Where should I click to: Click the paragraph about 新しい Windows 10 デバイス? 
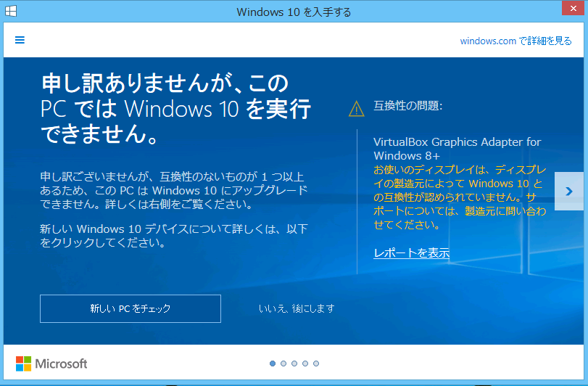click(173, 236)
